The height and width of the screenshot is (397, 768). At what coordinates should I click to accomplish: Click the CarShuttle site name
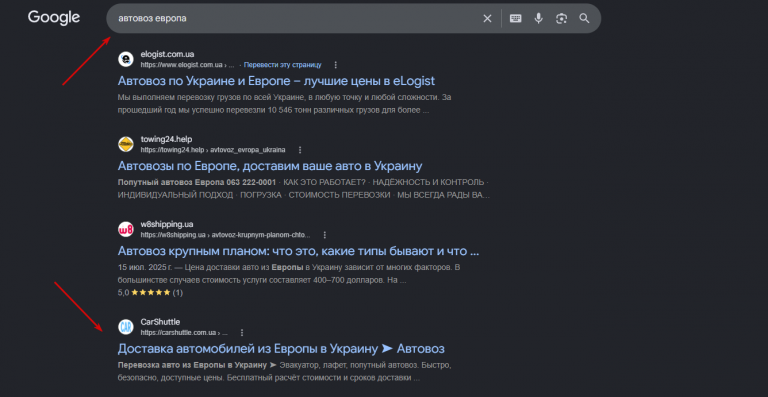160,322
